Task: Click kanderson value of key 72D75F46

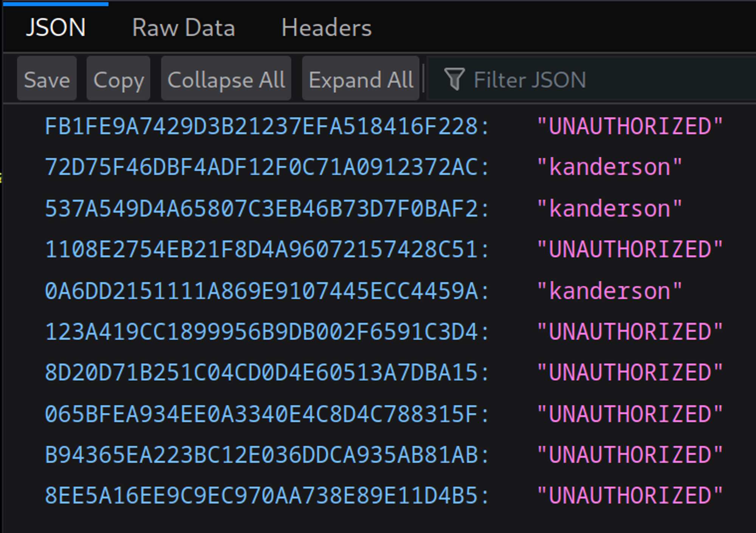Action: [609, 167]
